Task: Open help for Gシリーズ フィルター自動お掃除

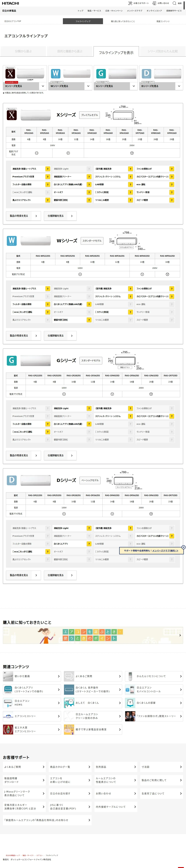Action: coord(48,424)
